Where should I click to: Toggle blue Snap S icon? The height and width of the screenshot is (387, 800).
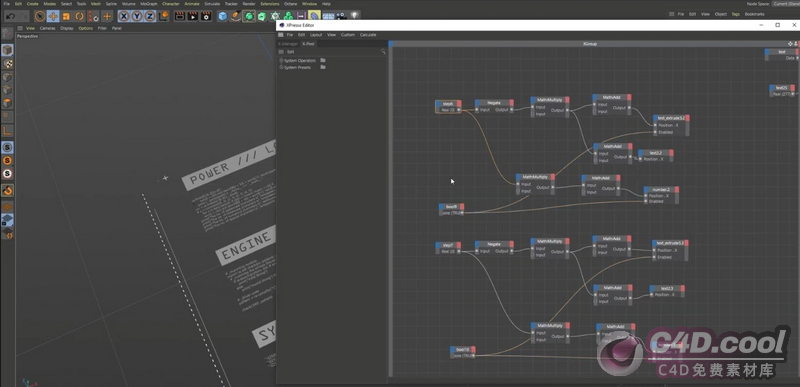point(8,147)
